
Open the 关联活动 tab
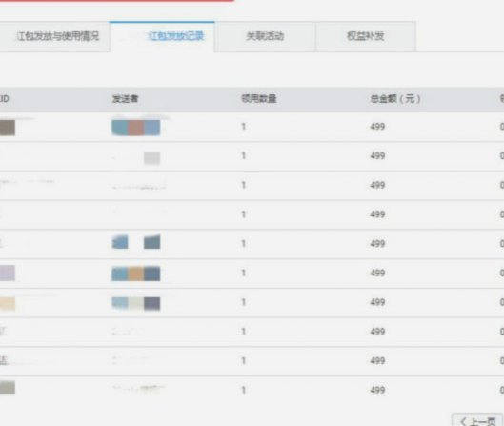click(x=265, y=36)
